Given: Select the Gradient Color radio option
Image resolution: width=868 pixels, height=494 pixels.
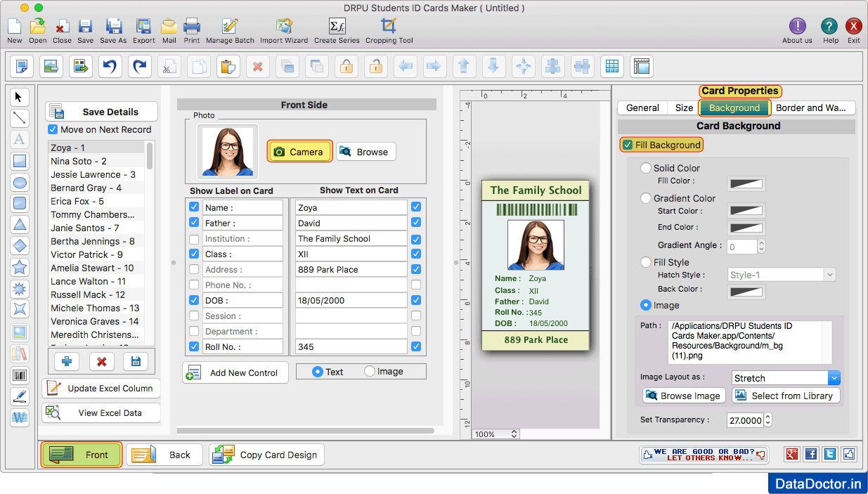Looking at the screenshot, I should click(646, 198).
